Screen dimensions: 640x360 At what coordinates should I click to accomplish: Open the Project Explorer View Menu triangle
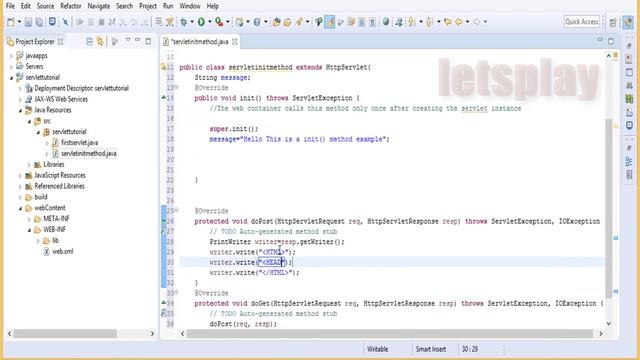128,40
